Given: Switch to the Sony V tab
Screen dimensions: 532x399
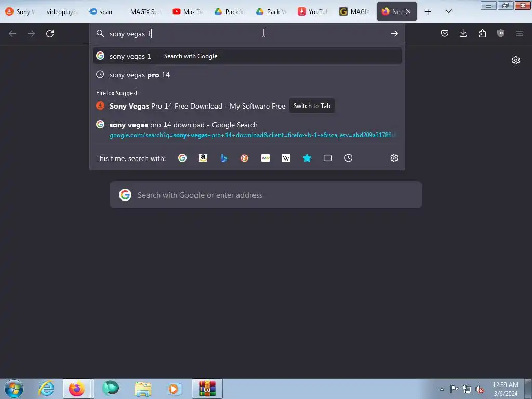Looking at the screenshot, I should coord(20,12).
